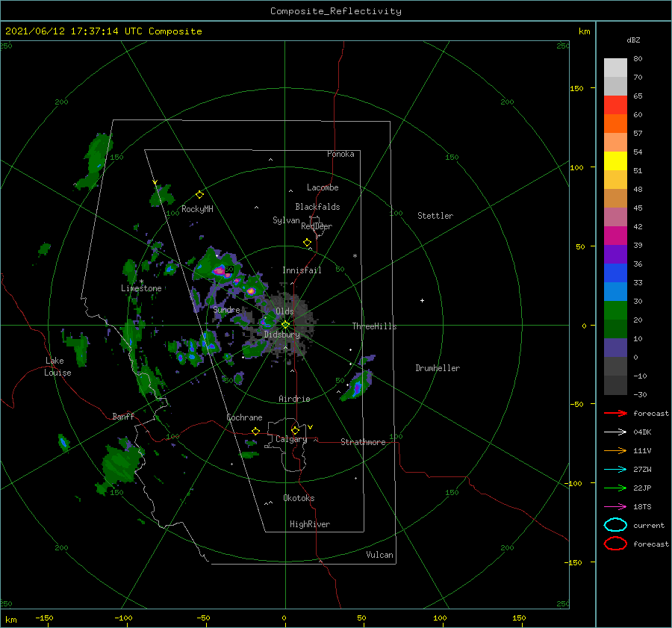Click the ThreeHills label
The width and height of the screenshot is (672, 628).
coord(375,326)
